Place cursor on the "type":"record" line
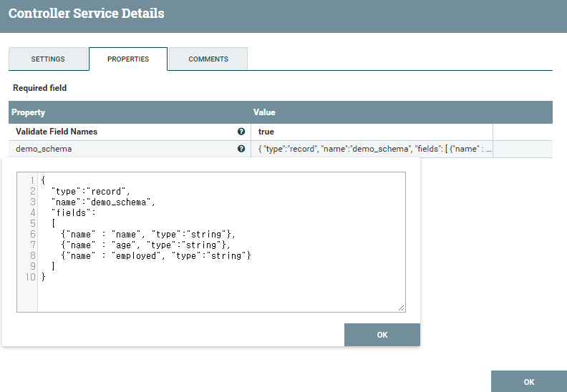 tap(90, 191)
